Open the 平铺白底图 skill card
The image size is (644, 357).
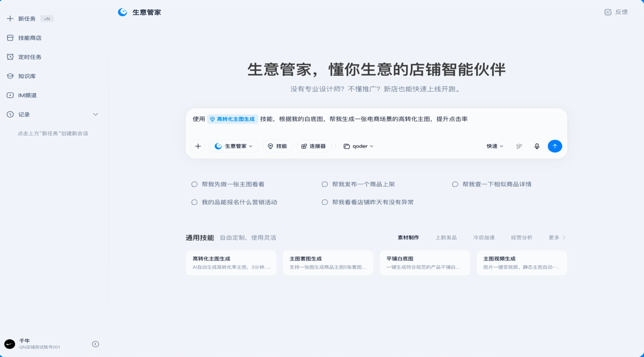click(425, 263)
